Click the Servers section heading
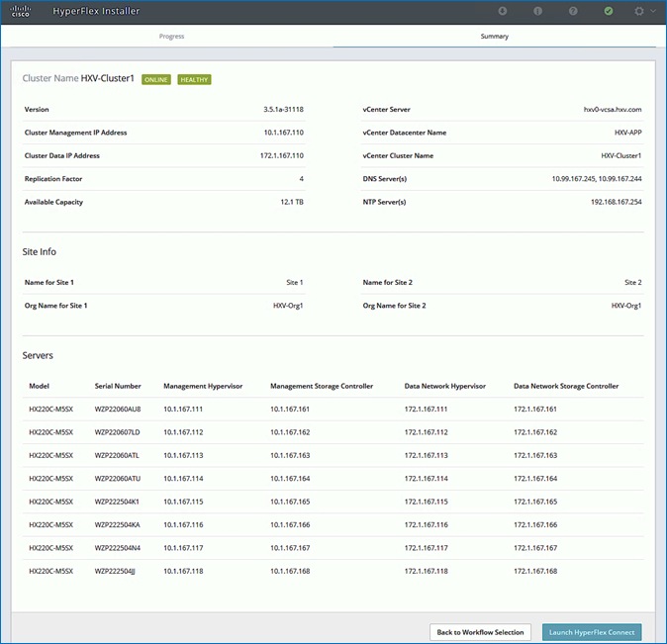This screenshot has height=644, width=667. [x=38, y=355]
